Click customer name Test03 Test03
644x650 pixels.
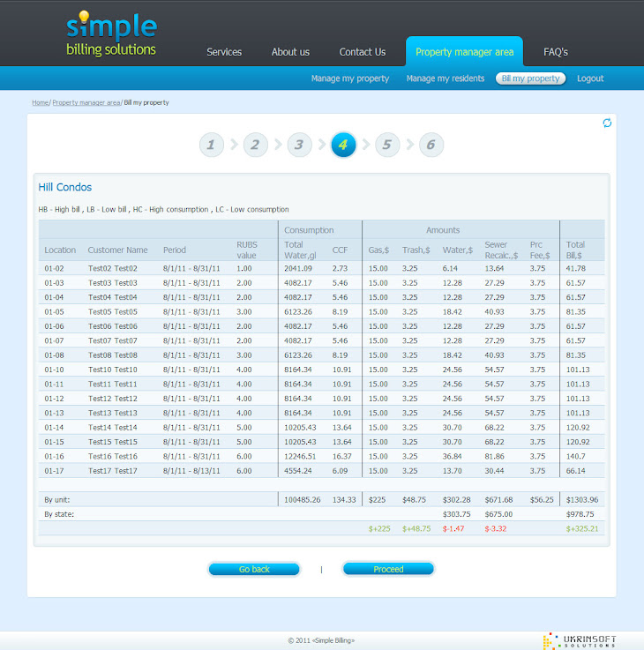tap(112, 283)
